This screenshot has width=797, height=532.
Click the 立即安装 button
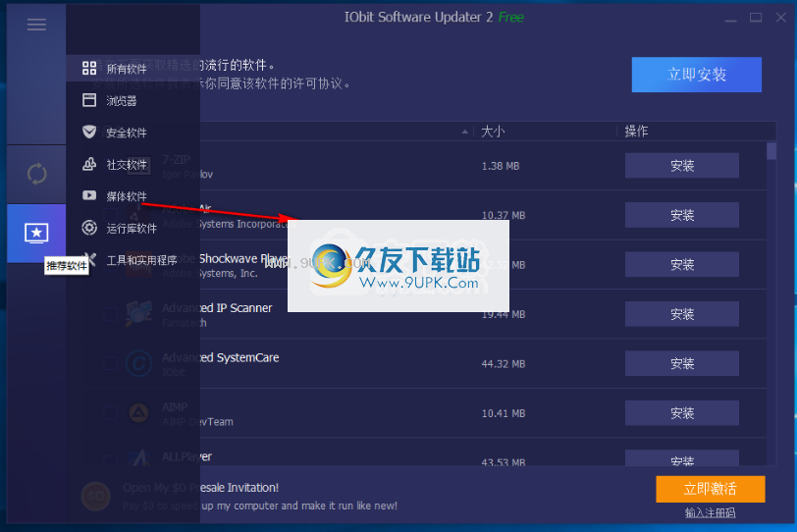point(696,75)
